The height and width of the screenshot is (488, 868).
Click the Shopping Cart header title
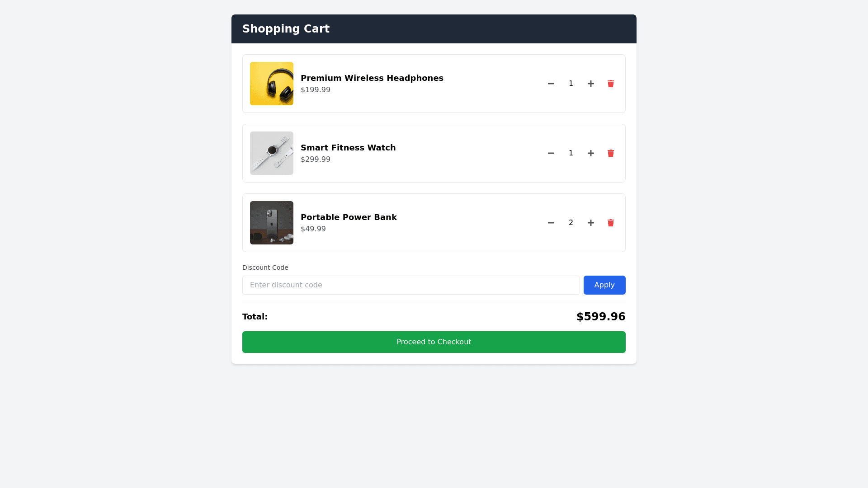point(286,29)
